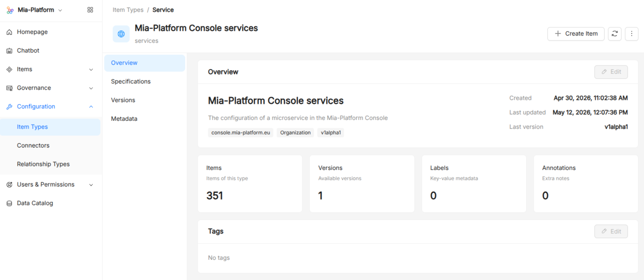Image resolution: width=644 pixels, height=280 pixels.
Task: Select Item Types in the Configuration submenu
Action: click(x=50, y=127)
